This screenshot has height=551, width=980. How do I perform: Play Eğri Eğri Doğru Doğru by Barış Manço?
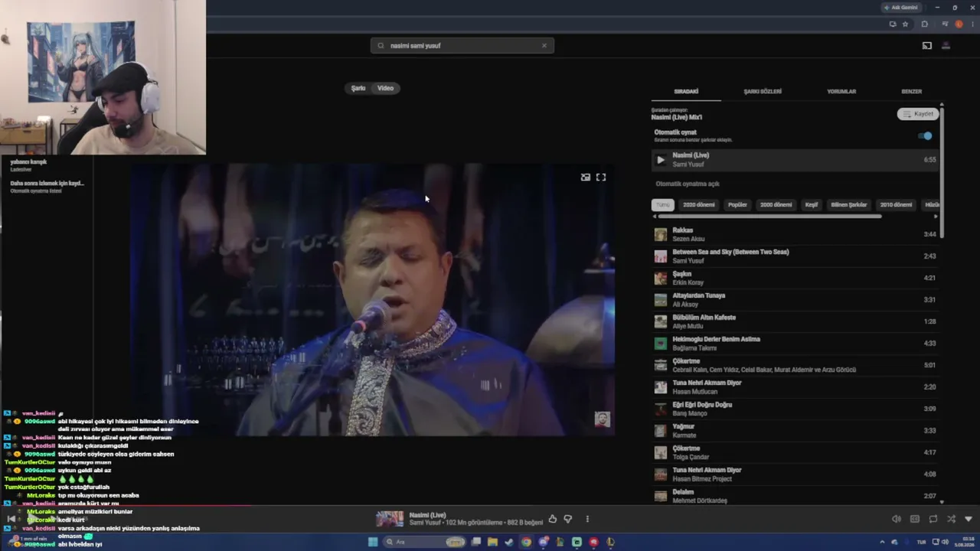pyautogui.click(x=795, y=409)
